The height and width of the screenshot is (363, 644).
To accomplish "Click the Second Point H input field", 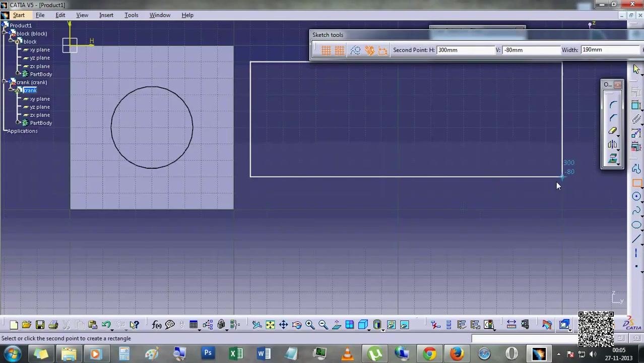I will coord(466,50).
